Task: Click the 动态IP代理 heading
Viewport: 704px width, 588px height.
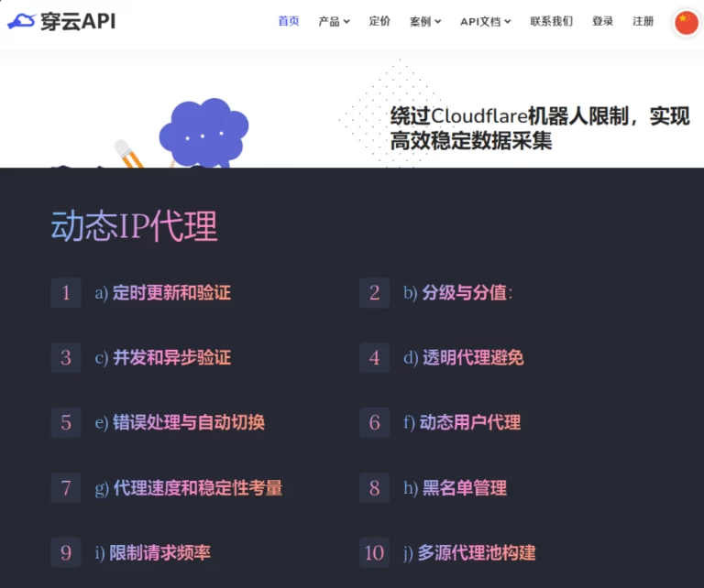Action: pos(134,226)
